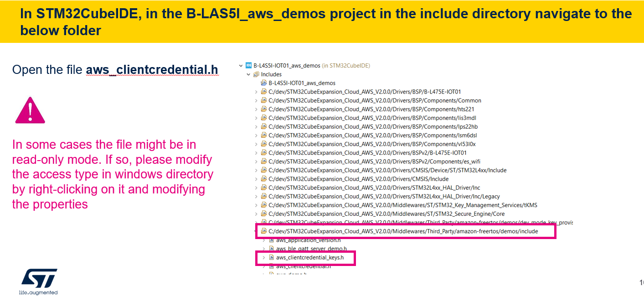This screenshot has width=644, height=297.
Task: Select the Components/lps22hb path text
Action: (x=373, y=126)
